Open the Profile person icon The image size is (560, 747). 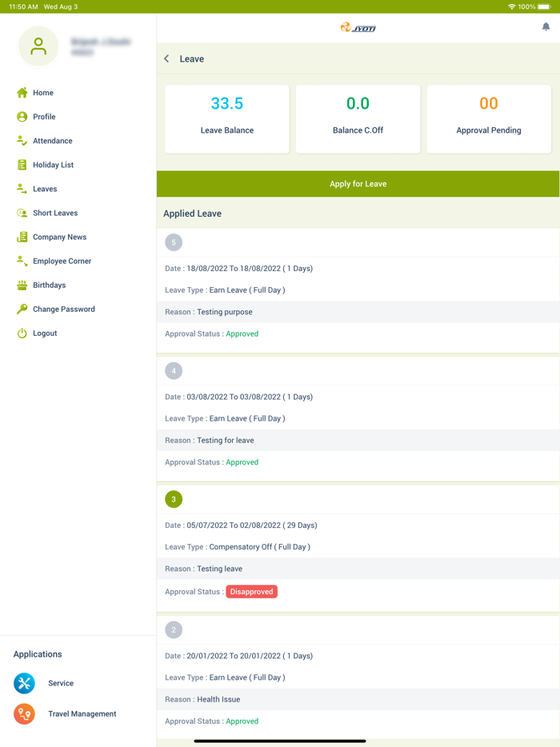point(22,117)
